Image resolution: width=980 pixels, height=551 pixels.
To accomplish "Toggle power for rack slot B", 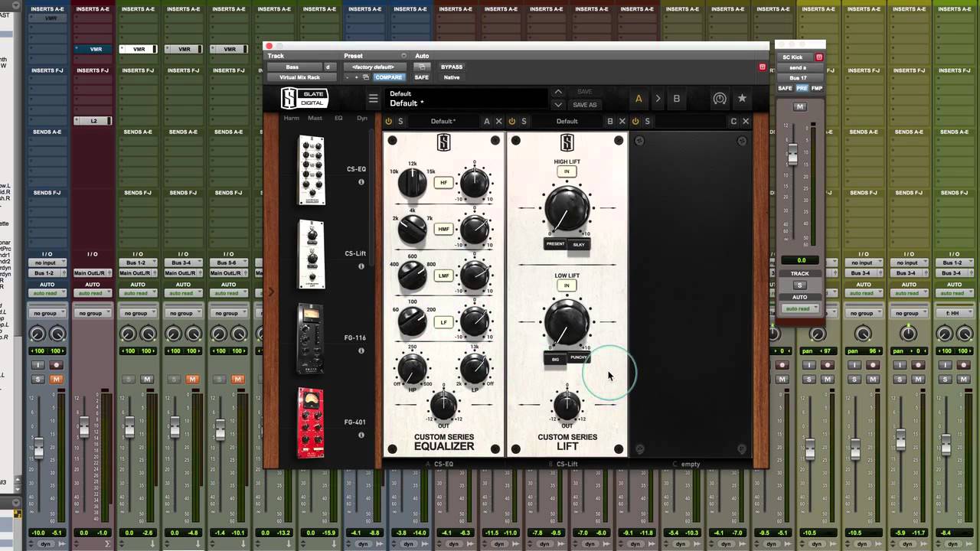I will [512, 121].
